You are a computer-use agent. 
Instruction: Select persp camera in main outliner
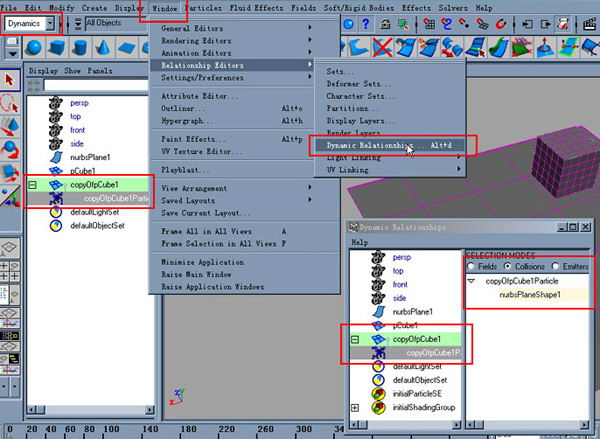coord(79,103)
